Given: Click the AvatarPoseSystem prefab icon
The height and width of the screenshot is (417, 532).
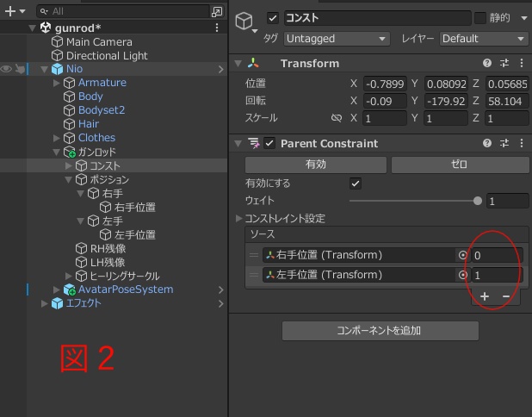Looking at the screenshot, I should [70, 289].
